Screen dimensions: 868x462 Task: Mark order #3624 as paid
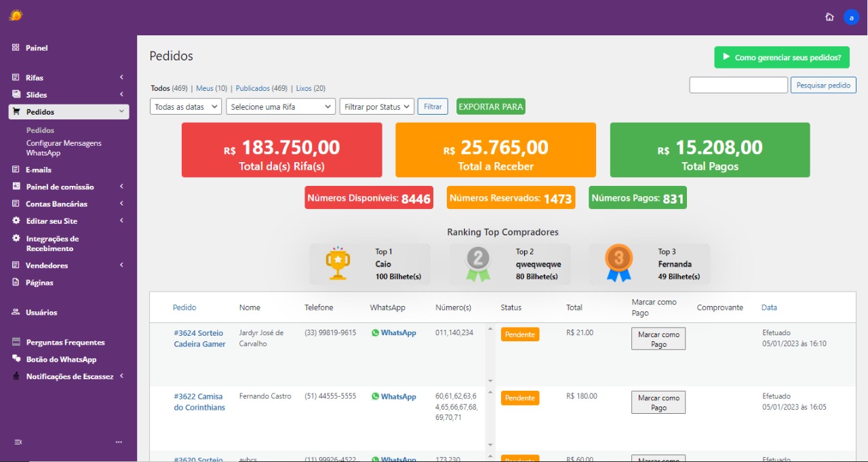coord(658,339)
